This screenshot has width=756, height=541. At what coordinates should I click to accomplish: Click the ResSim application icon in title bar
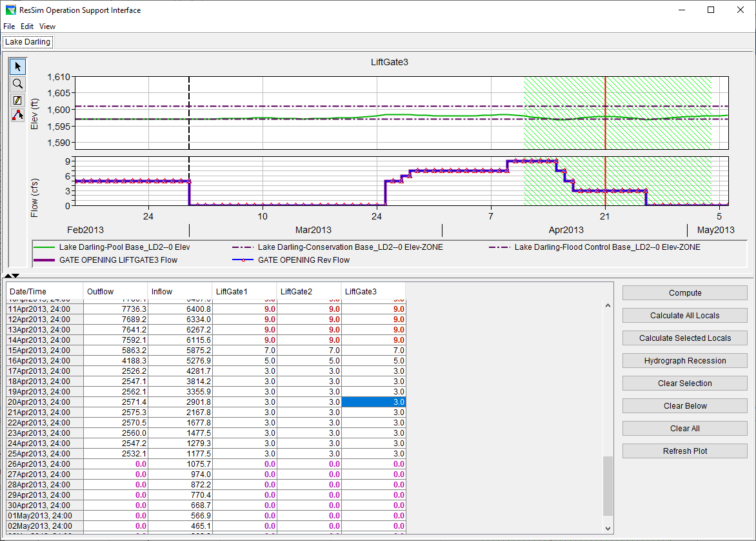tap(10, 10)
